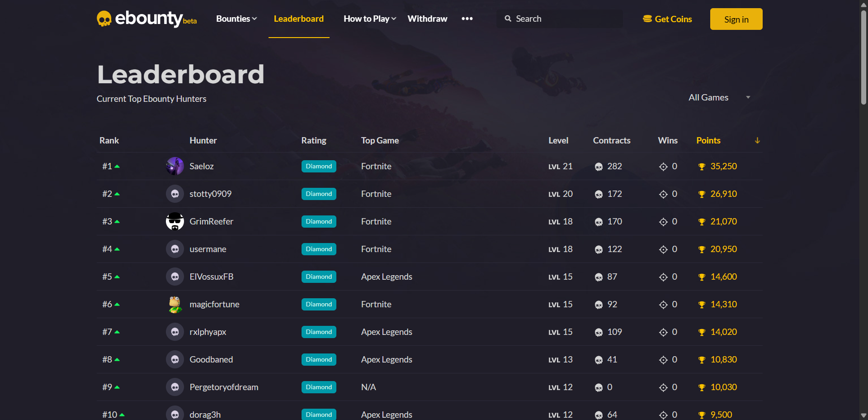Click the Get Coins link
868x420 pixels.
(668, 19)
